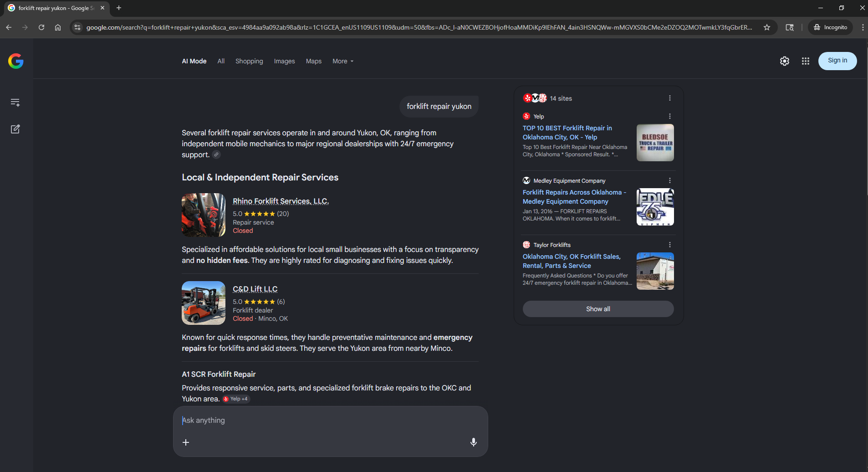Screen dimensions: 868x472
Task: Start a new AI Mode chat icon
Action: click(15, 129)
